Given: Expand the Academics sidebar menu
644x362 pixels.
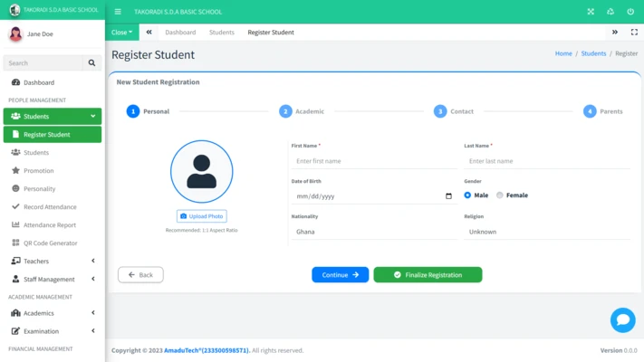Looking at the screenshot, I should pos(53,313).
